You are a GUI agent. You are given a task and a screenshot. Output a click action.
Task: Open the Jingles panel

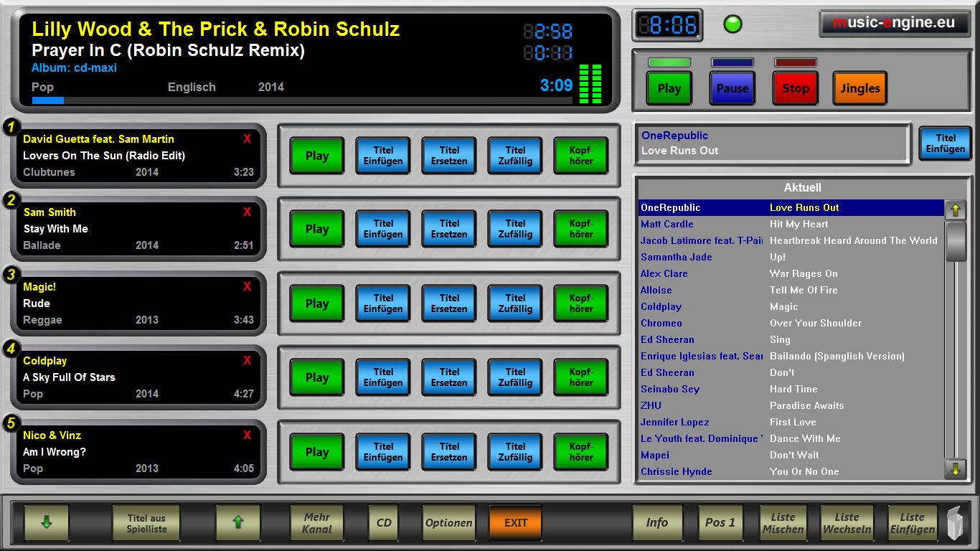(859, 88)
